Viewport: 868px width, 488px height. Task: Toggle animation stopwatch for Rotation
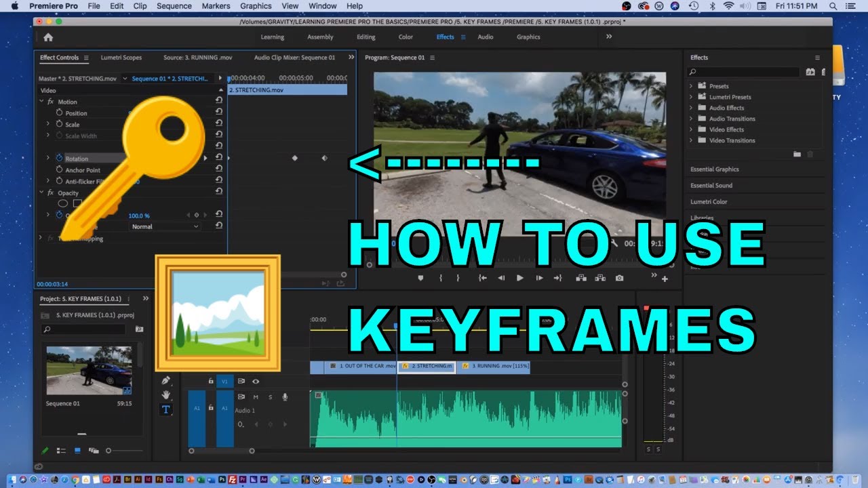click(x=59, y=159)
